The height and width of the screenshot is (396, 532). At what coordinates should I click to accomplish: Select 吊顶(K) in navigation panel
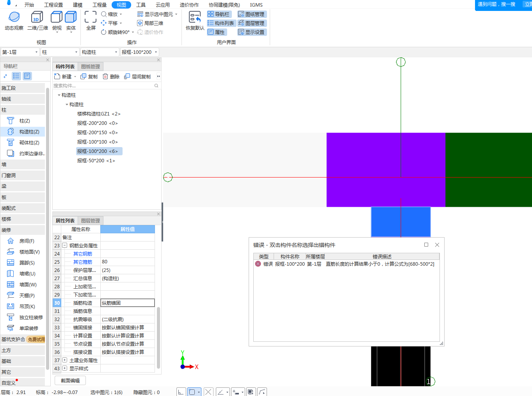[x=23, y=307]
